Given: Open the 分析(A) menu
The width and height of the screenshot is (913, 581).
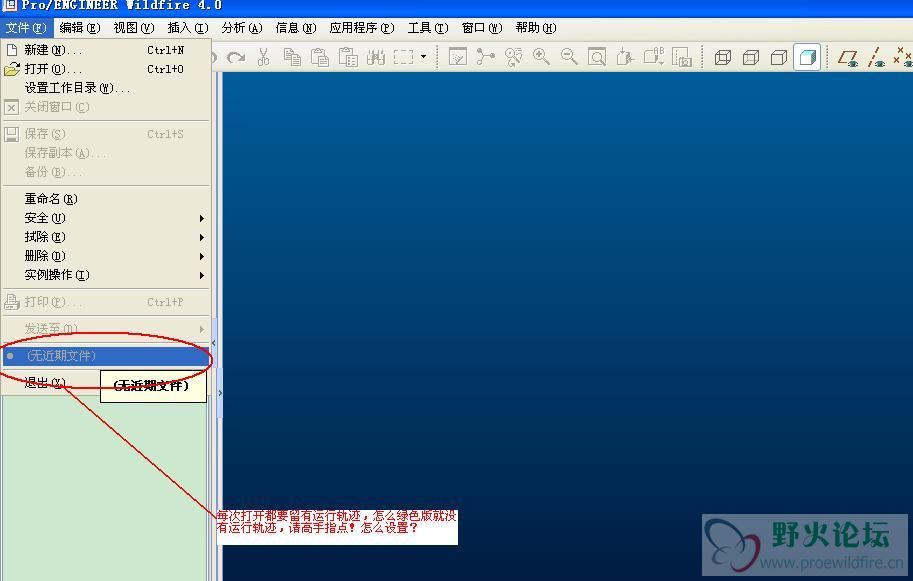Looking at the screenshot, I should coord(242,28).
